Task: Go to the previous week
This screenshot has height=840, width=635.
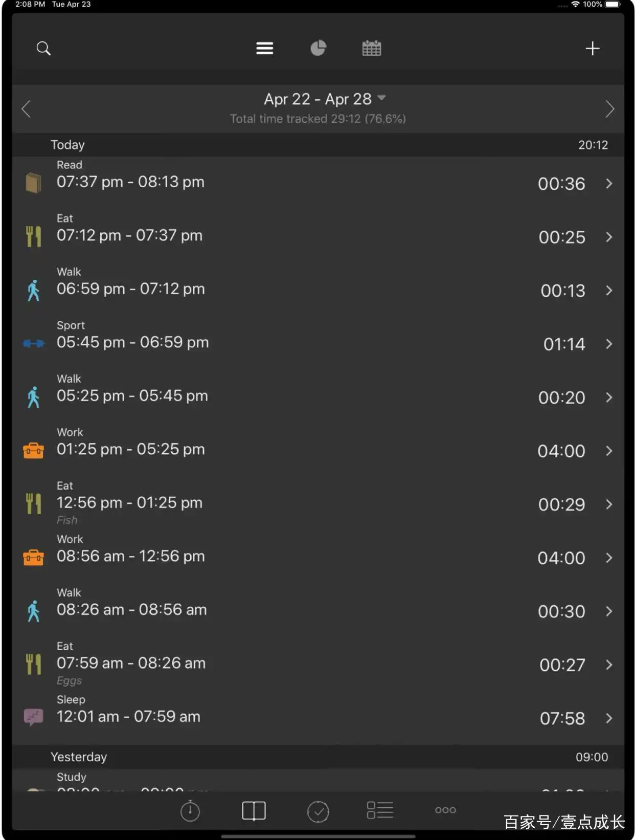Action: point(27,109)
